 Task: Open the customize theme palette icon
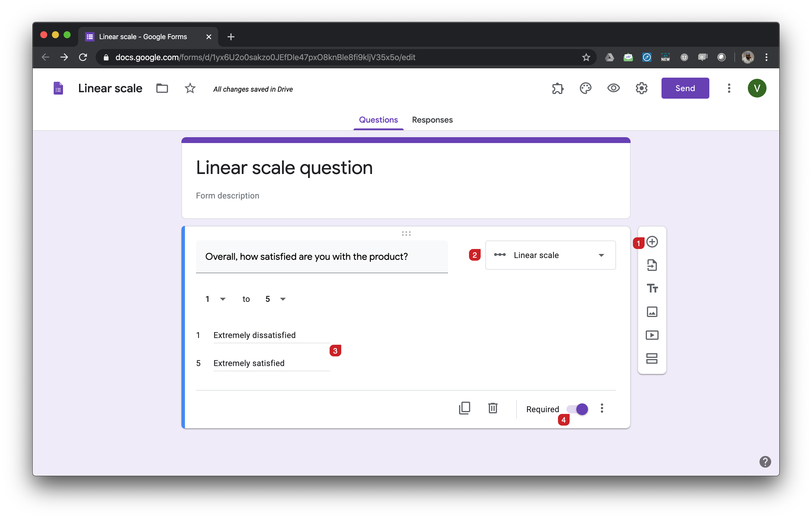click(585, 88)
